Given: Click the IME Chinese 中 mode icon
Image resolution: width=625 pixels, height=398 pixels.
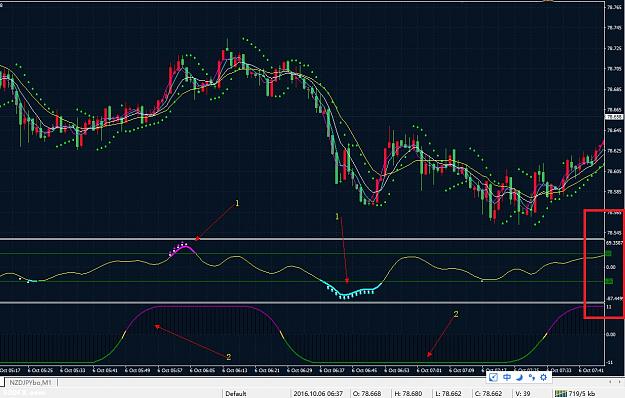Looking at the screenshot, I should pyautogui.click(x=507, y=377).
